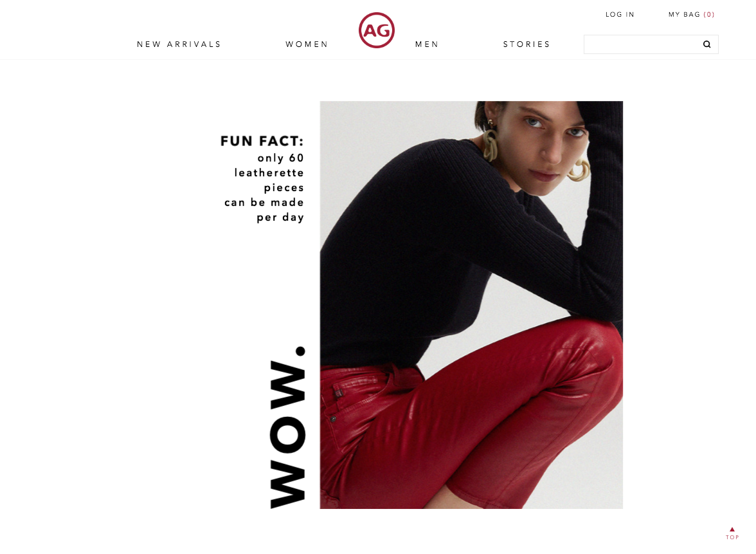Open the Men menu
This screenshot has width=756, height=554.
(427, 44)
